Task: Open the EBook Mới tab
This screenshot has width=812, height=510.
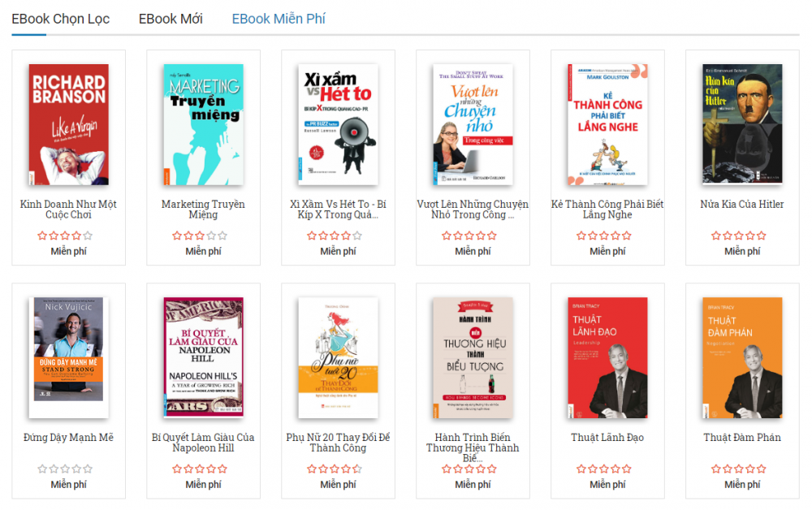Action: [x=171, y=19]
